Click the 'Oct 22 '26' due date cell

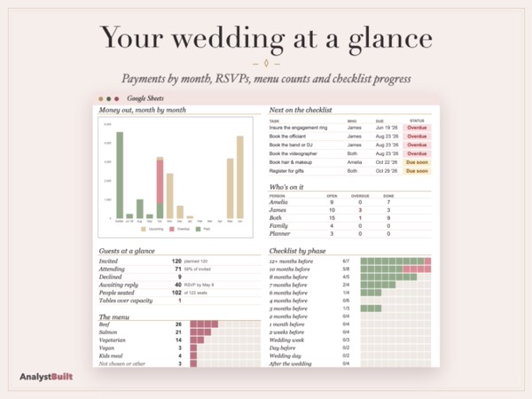(387, 162)
